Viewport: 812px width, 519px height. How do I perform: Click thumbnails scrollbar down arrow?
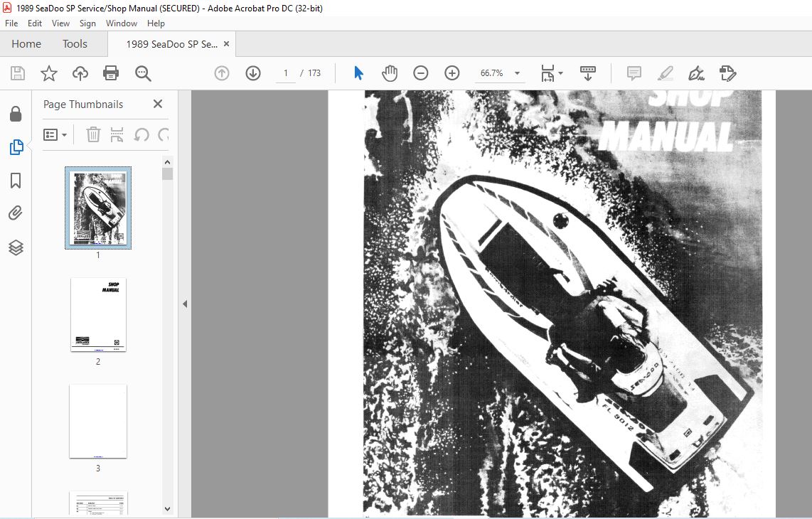coord(167,509)
